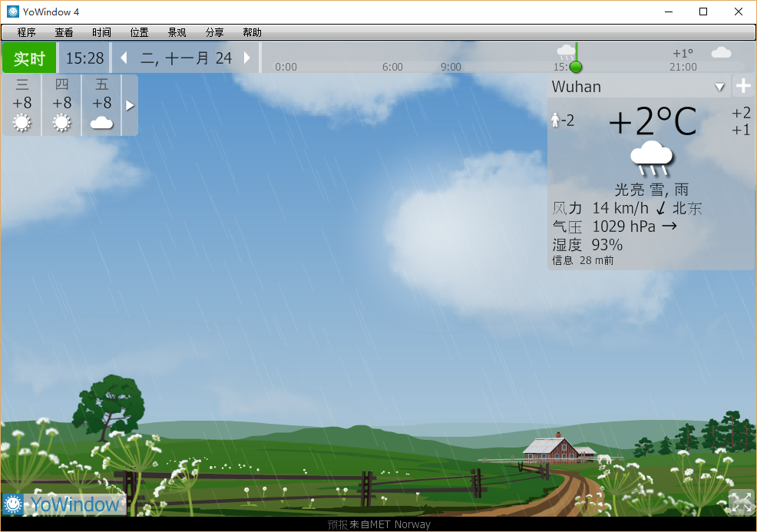Screen dimensions: 757x532
Task: Open the 景观 menu
Action: (x=177, y=32)
